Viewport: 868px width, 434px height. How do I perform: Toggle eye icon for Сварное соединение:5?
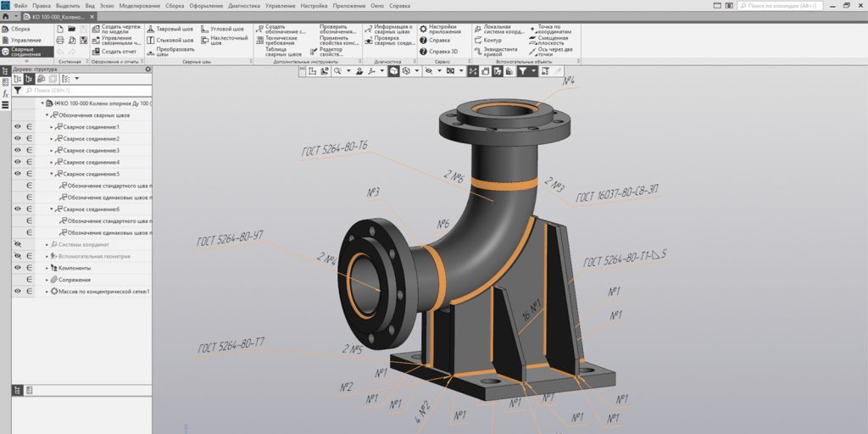tap(18, 173)
